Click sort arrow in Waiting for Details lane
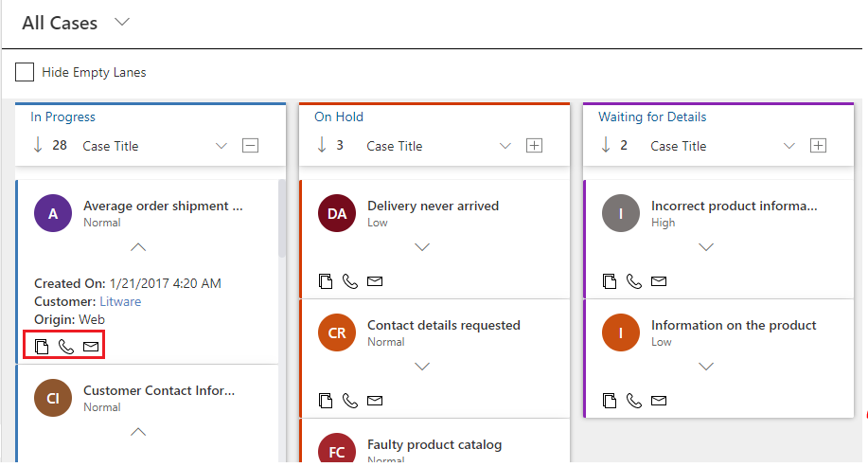The image size is (868, 467). pyautogui.click(x=606, y=146)
